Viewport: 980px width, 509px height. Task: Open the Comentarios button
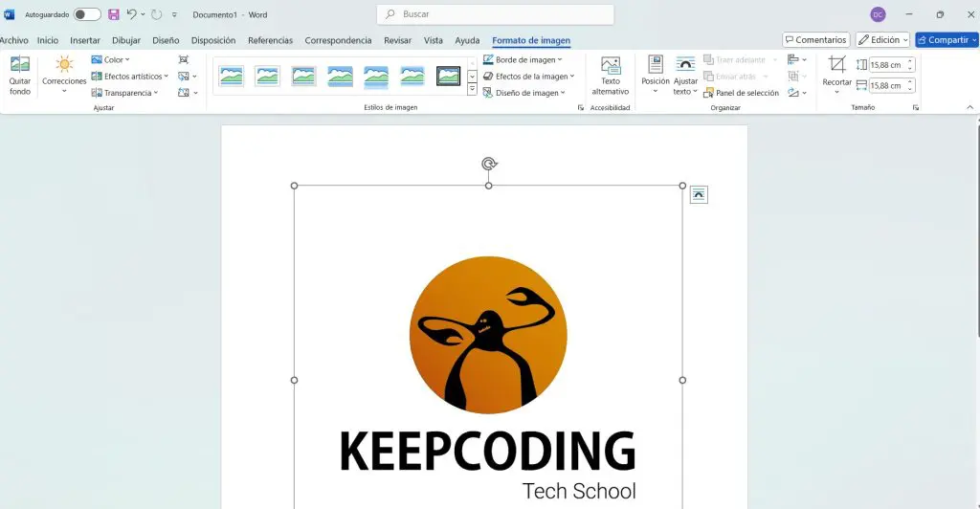(815, 40)
